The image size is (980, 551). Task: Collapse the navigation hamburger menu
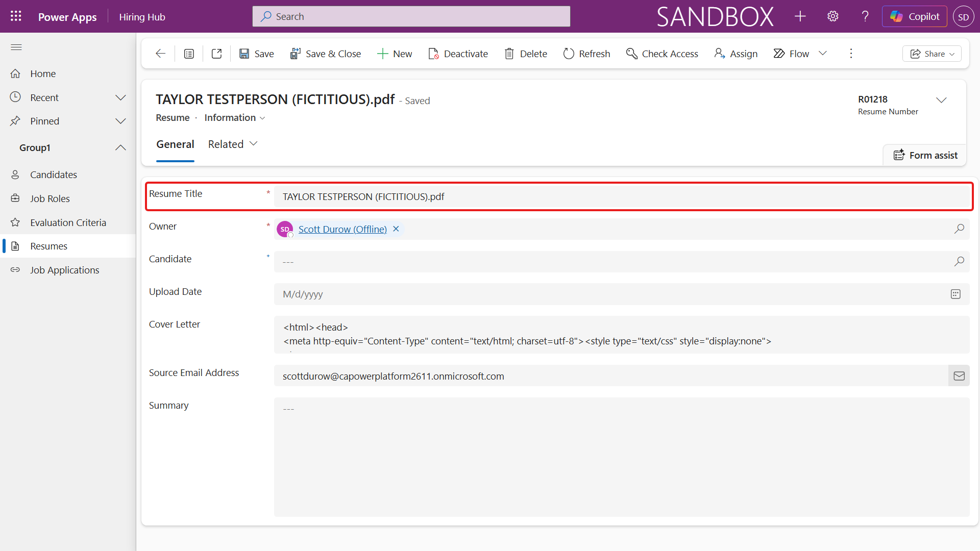point(16,47)
